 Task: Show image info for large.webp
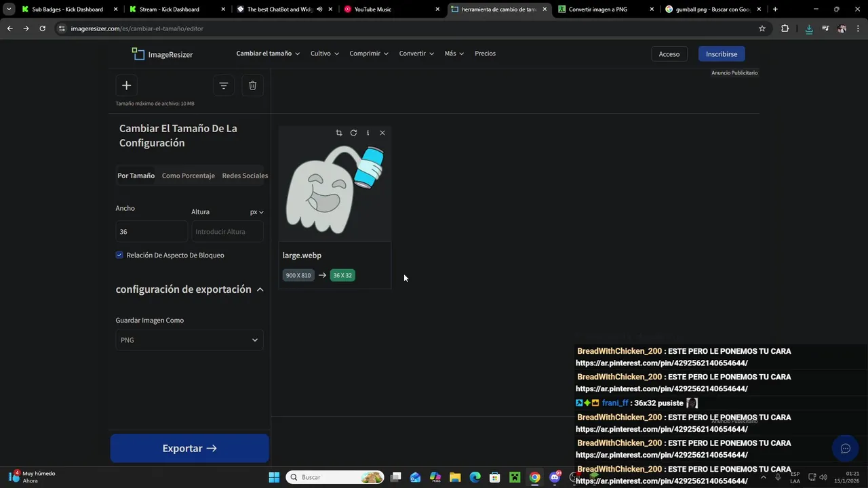(x=368, y=133)
